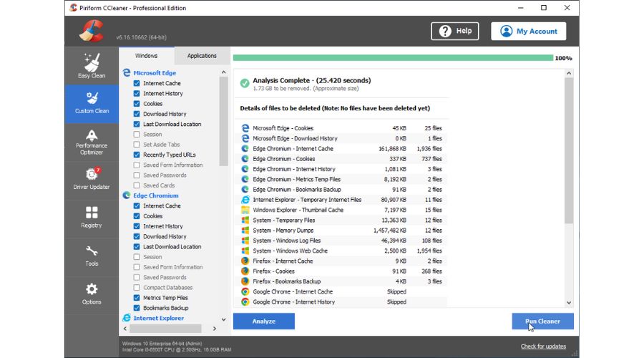Click the Analyze button
The width and height of the screenshot is (644, 358).
[263, 321]
